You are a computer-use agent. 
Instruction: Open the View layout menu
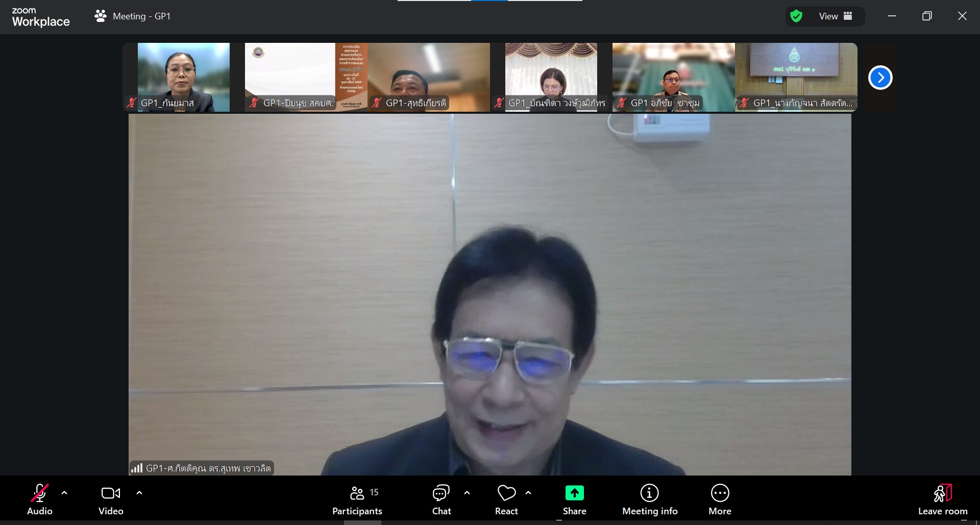[x=835, y=16]
